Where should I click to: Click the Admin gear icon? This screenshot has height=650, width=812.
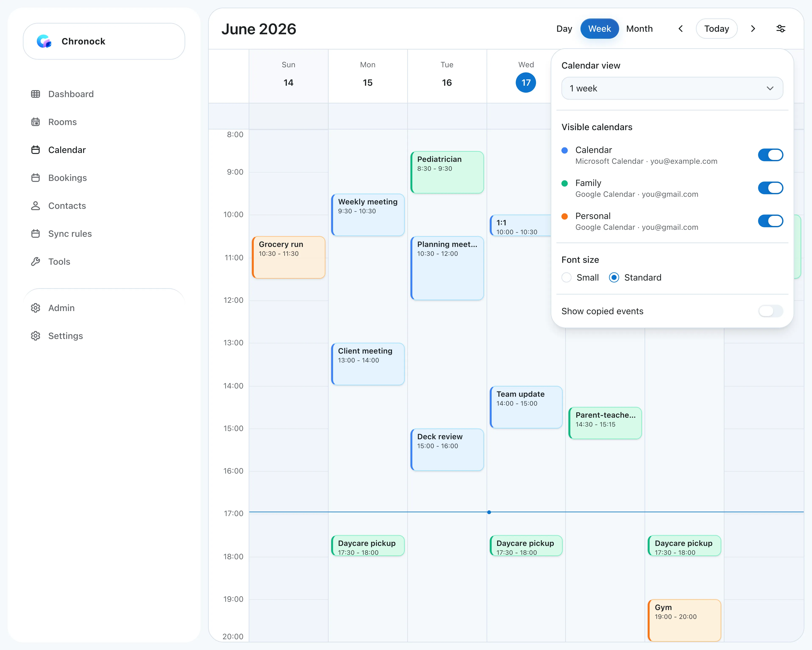(x=35, y=308)
